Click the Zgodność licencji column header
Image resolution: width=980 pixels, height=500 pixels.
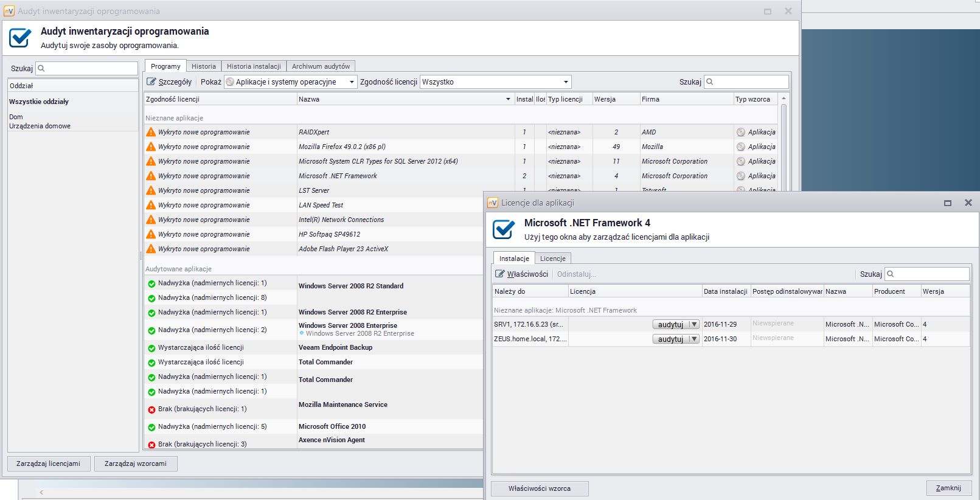click(x=220, y=99)
